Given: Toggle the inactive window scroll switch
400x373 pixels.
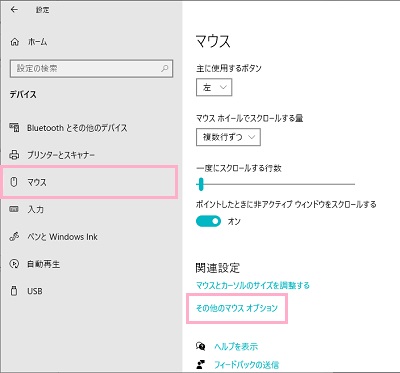Looking at the screenshot, I should pyautogui.click(x=208, y=221).
